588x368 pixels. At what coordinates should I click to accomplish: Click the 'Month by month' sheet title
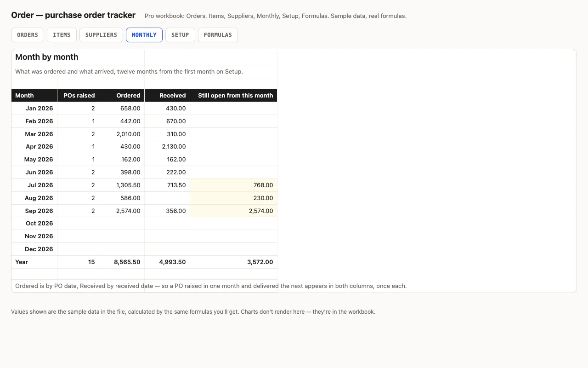click(x=47, y=57)
